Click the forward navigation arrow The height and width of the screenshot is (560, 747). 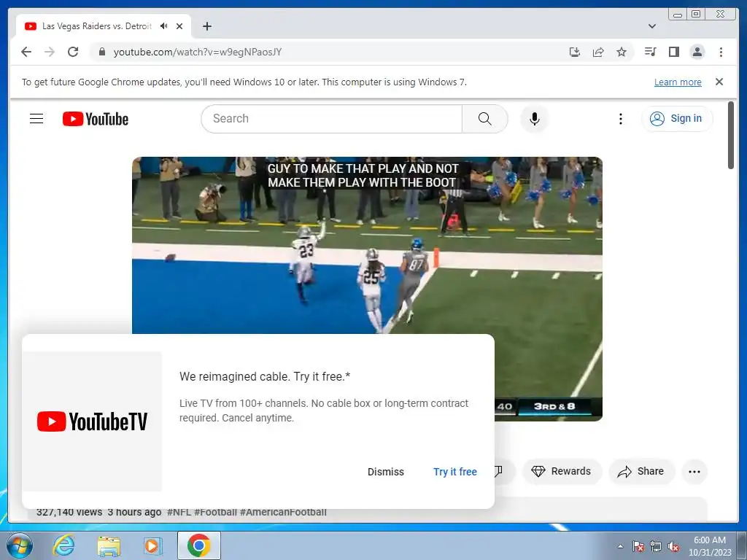pos(50,52)
